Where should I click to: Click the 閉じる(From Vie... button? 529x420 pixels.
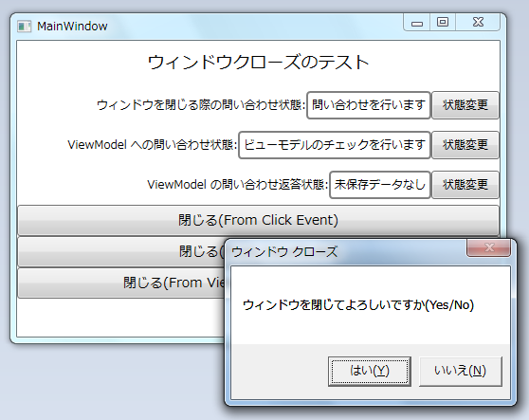120,283
